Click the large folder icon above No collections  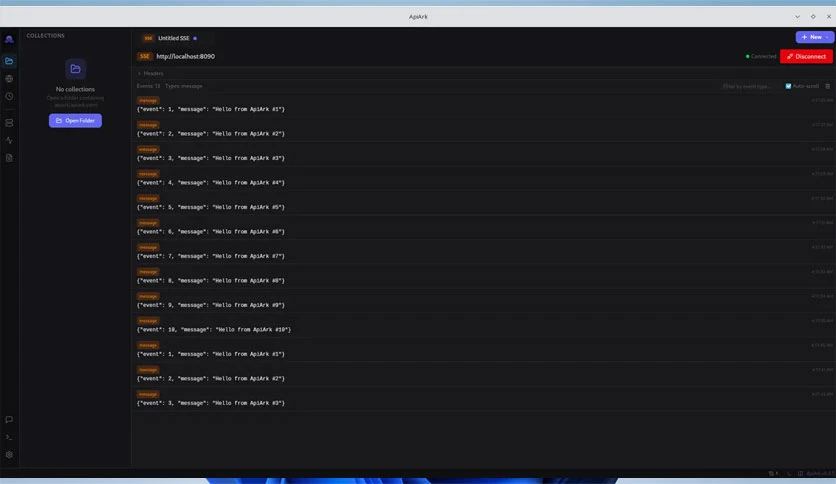(x=75, y=69)
